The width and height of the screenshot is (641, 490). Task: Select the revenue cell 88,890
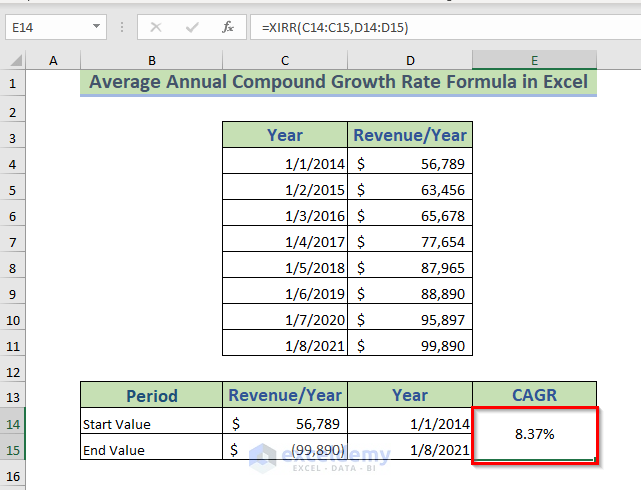410,291
